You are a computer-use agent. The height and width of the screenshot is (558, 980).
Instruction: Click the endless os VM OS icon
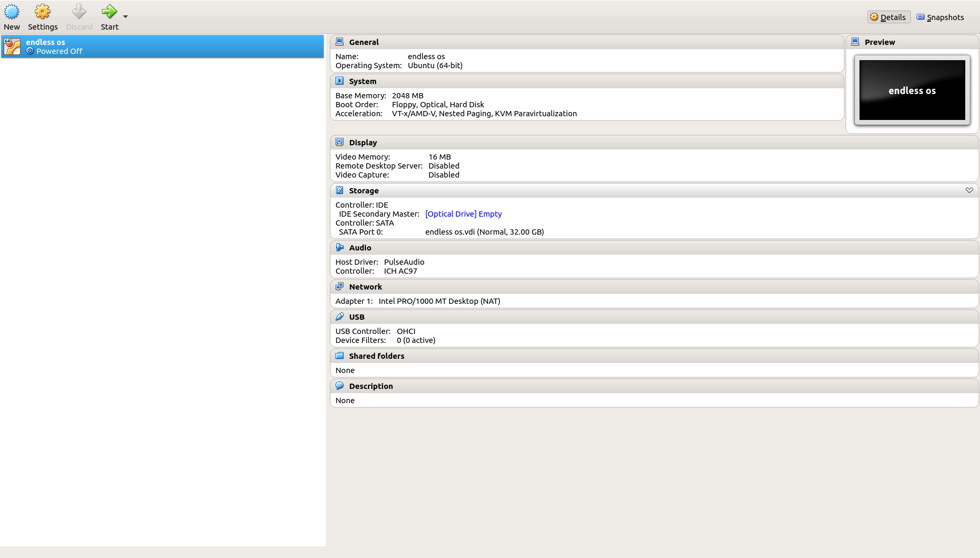click(12, 46)
